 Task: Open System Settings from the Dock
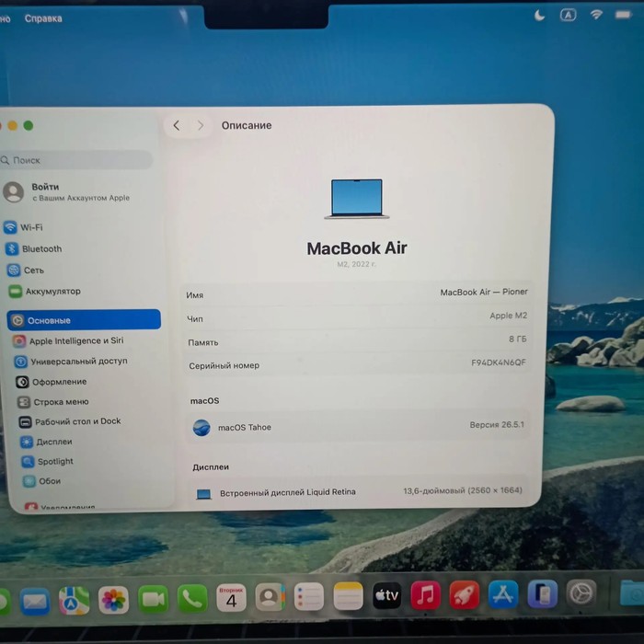(x=581, y=593)
